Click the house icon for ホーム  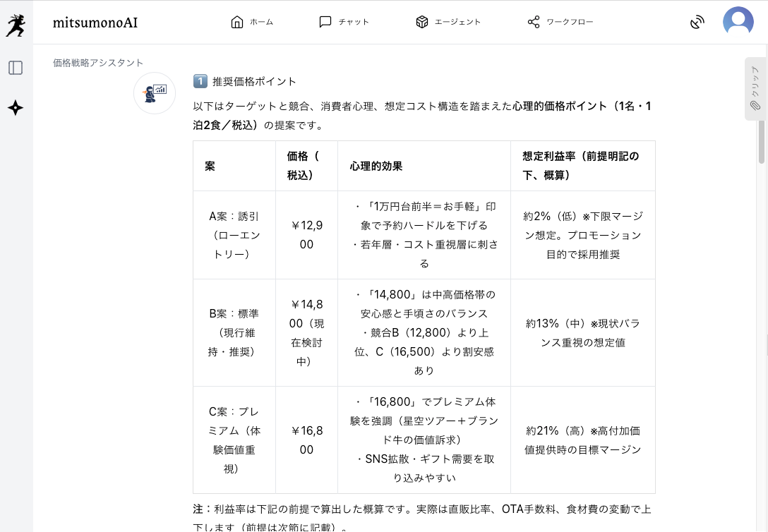(237, 22)
